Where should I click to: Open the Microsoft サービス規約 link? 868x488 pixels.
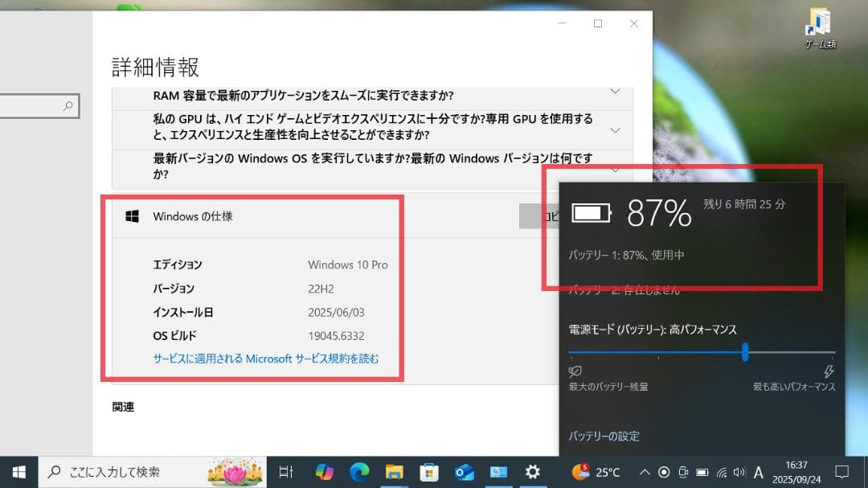tap(266, 359)
